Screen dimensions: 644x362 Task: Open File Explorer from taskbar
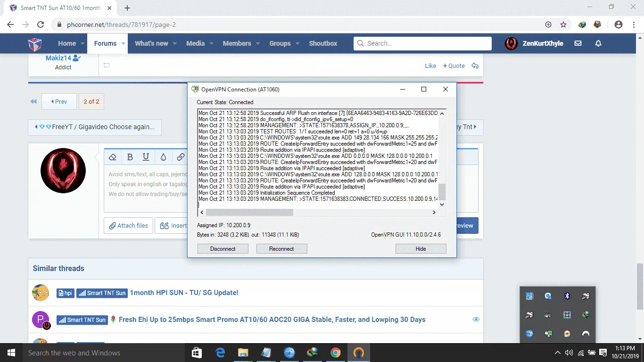[243, 353]
